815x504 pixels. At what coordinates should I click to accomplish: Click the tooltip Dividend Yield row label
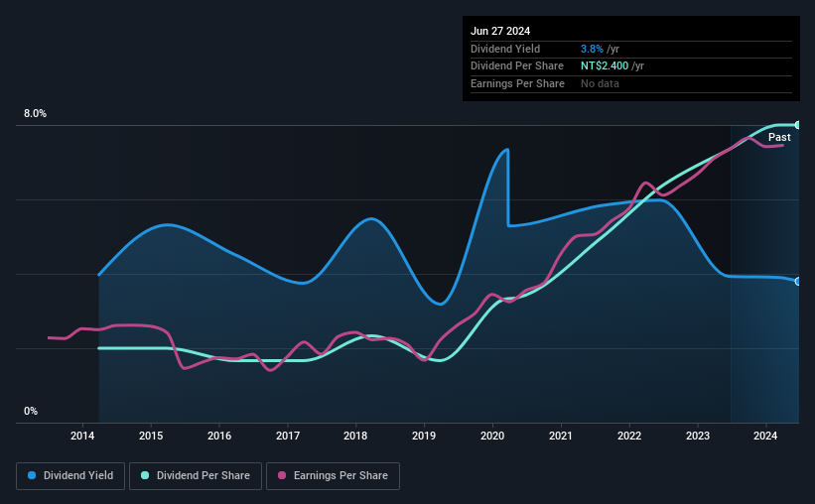[x=505, y=49]
